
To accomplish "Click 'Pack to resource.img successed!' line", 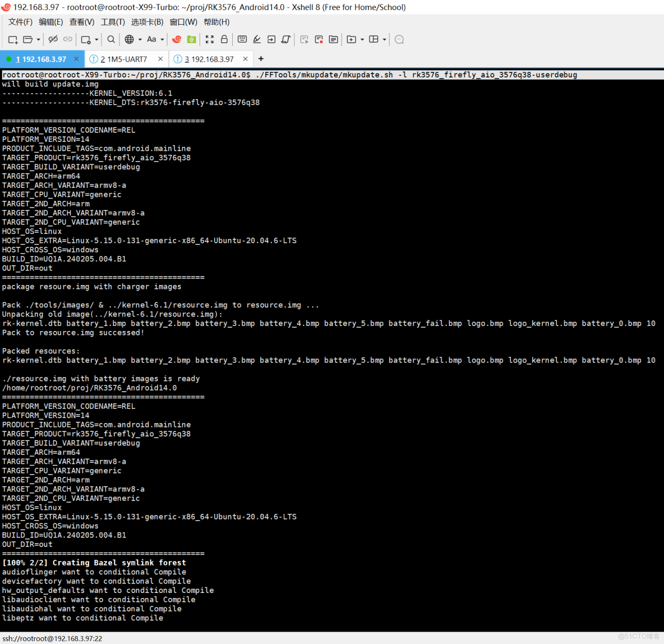I will point(73,333).
